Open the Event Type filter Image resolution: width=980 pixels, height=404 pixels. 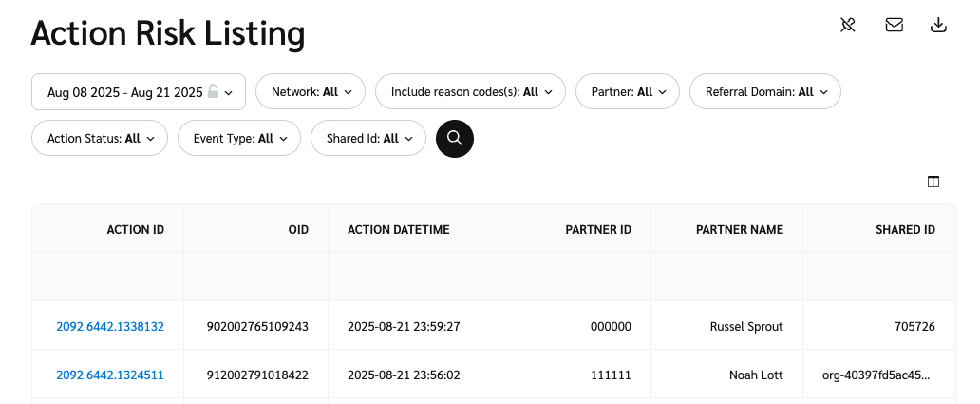click(239, 138)
